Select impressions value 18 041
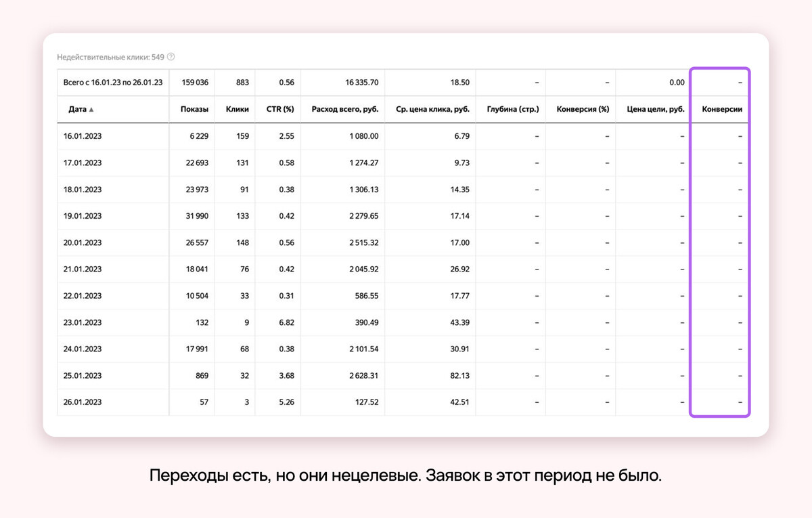The image size is (812, 518). pyautogui.click(x=197, y=269)
